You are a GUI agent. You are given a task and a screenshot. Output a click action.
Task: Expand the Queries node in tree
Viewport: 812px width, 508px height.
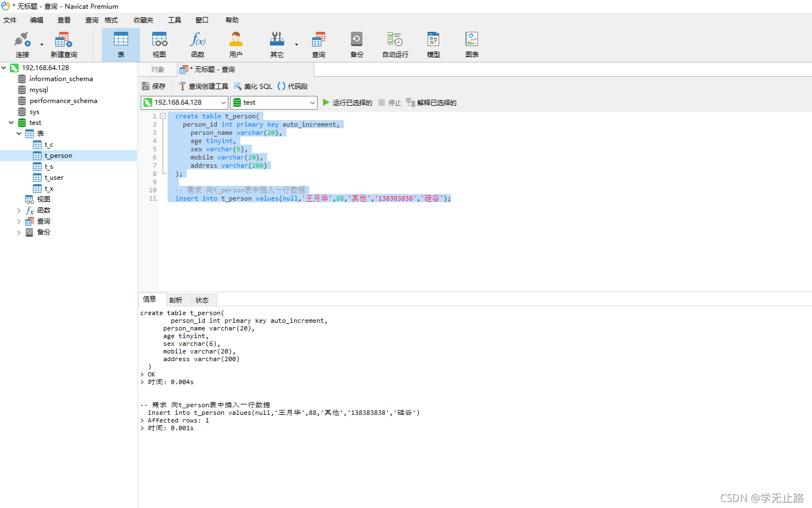pyautogui.click(x=19, y=221)
